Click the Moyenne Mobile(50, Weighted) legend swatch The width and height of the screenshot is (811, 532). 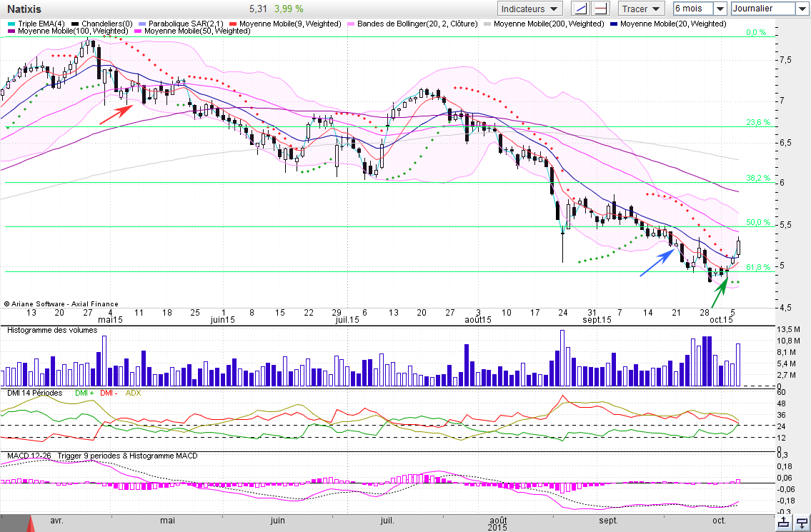coord(138,31)
